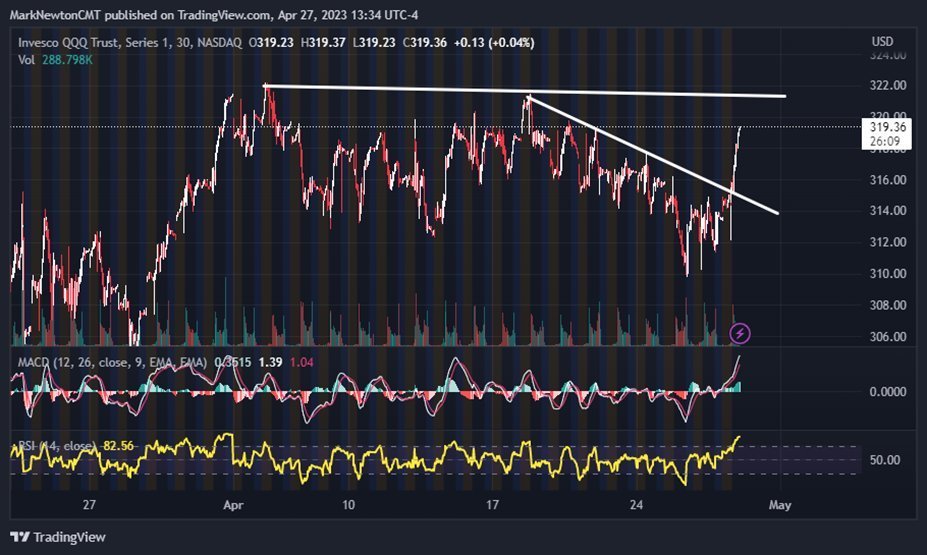927x555 pixels.
Task: Click the MACD 0.0000 axis label
Action: click(x=887, y=391)
